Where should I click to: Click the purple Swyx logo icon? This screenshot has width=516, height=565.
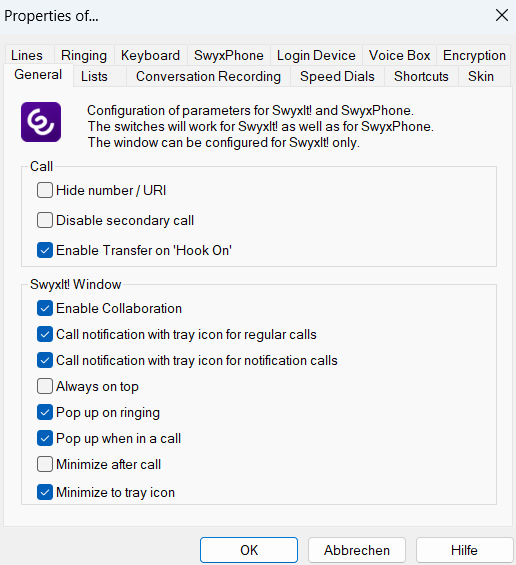tap(41, 122)
